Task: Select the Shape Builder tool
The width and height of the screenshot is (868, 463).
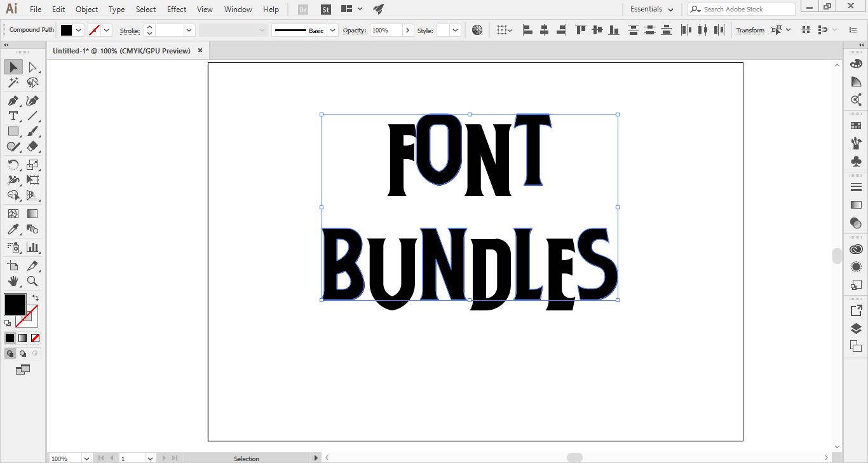Action: pyautogui.click(x=13, y=195)
